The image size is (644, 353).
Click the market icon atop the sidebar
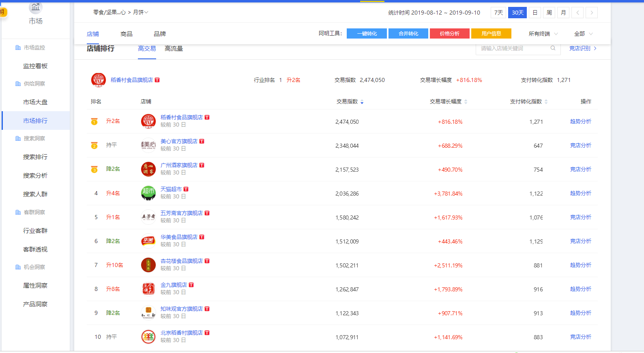(36, 7)
